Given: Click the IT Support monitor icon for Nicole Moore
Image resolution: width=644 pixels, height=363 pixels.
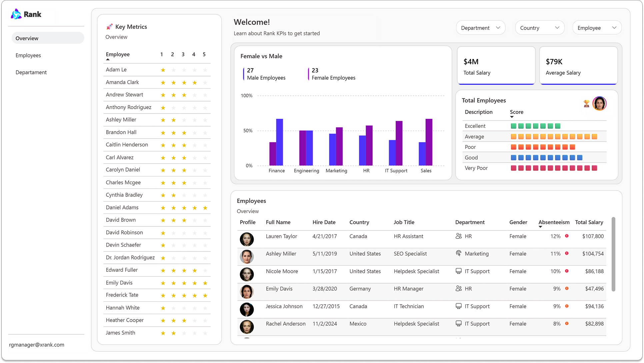Looking at the screenshot, I should (458, 271).
